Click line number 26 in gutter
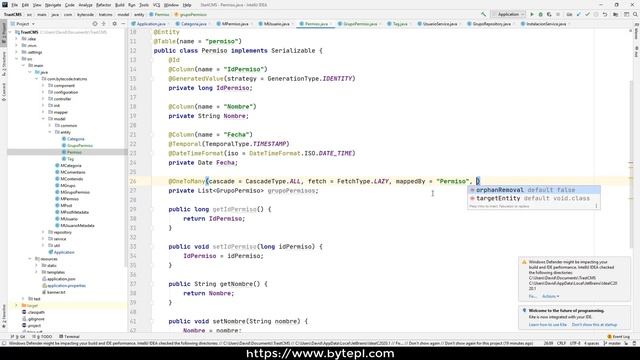640x360 pixels. point(133,181)
